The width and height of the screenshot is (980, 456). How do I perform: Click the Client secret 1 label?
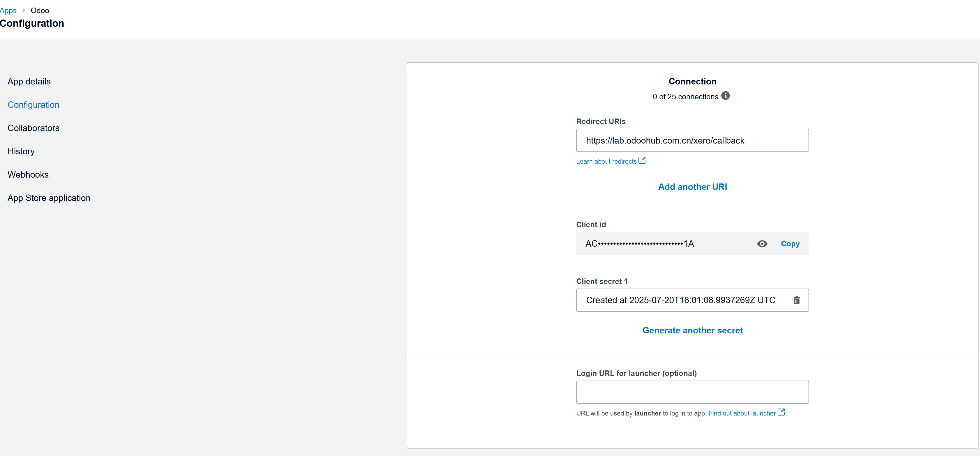click(x=602, y=281)
